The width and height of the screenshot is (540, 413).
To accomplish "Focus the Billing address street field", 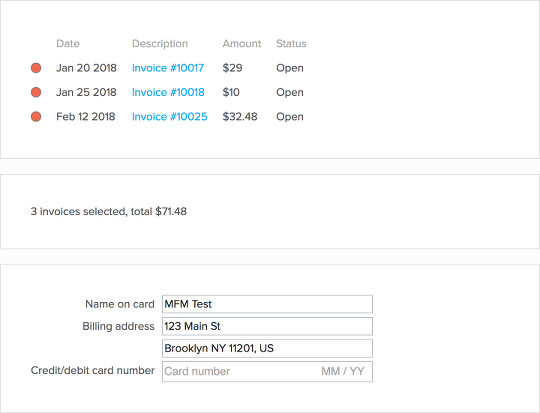I will pyautogui.click(x=267, y=326).
